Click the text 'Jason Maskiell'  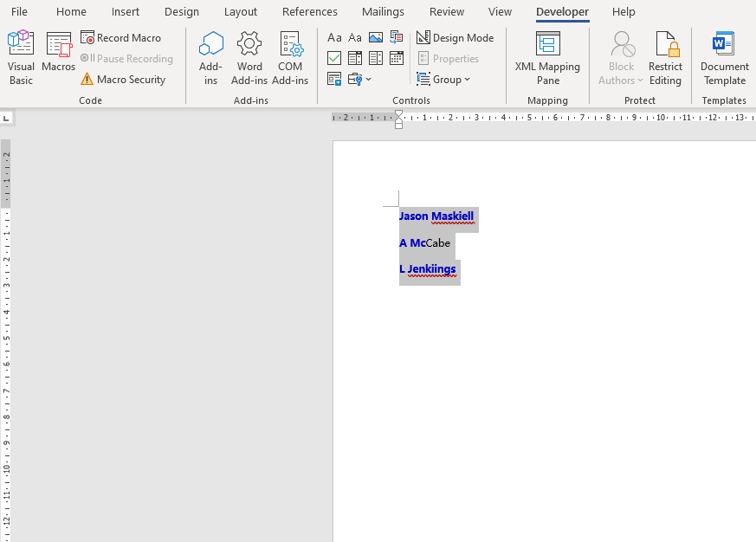click(436, 216)
